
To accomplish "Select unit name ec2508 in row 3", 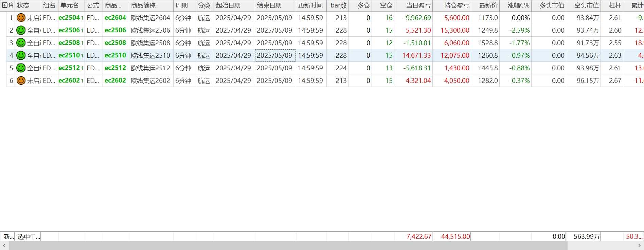I will coord(69,43).
